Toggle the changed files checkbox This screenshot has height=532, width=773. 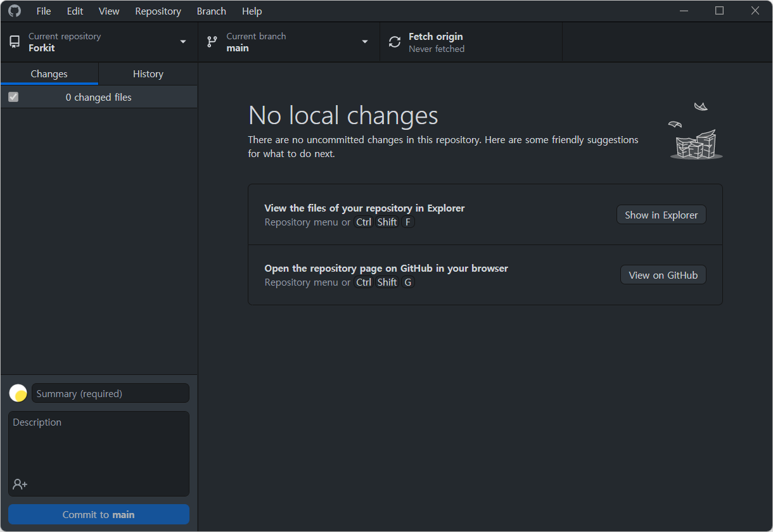pyautogui.click(x=13, y=97)
